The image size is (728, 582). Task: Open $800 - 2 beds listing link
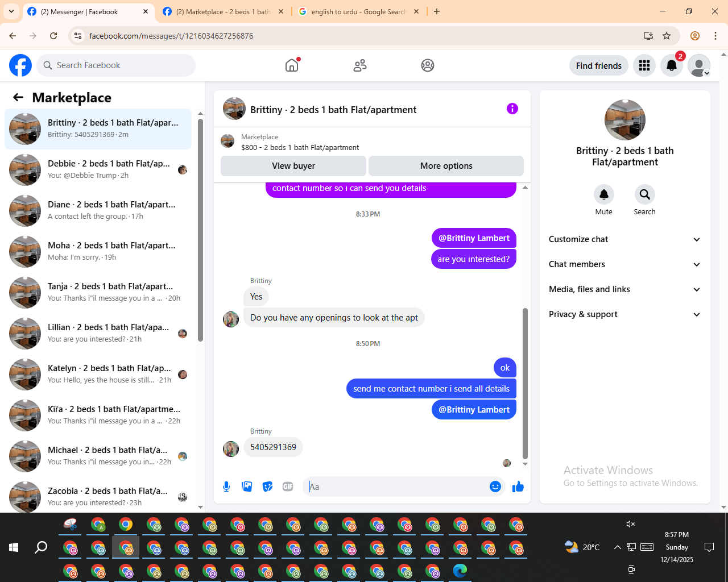click(300, 147)
